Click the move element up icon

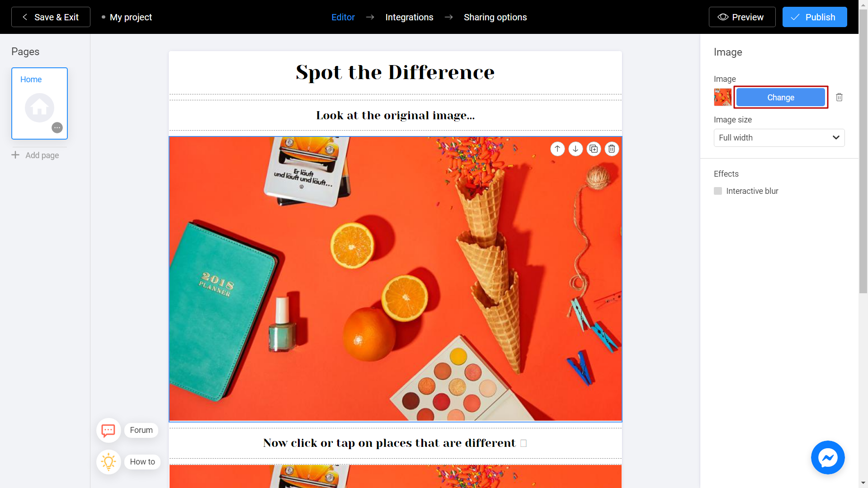(x=557, y=149)
